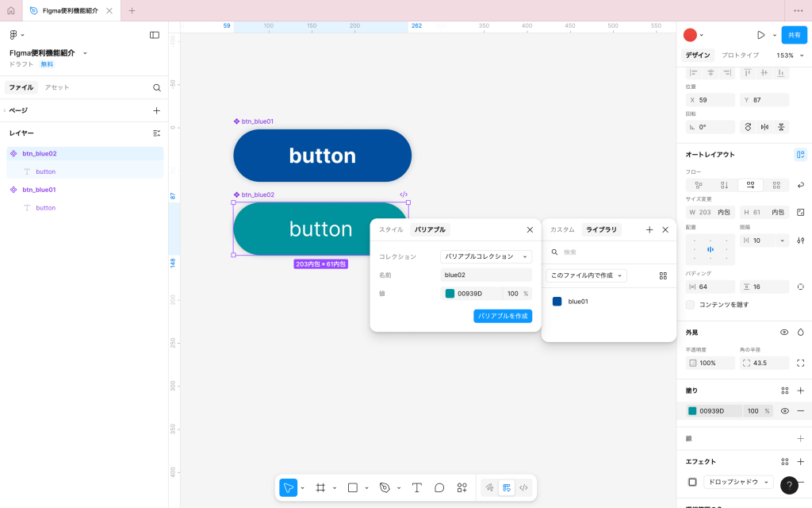Click the blue01 color swatch in library
Viewport: 812px width, 508px height.
pyautogui.click(x=557, y=302)
